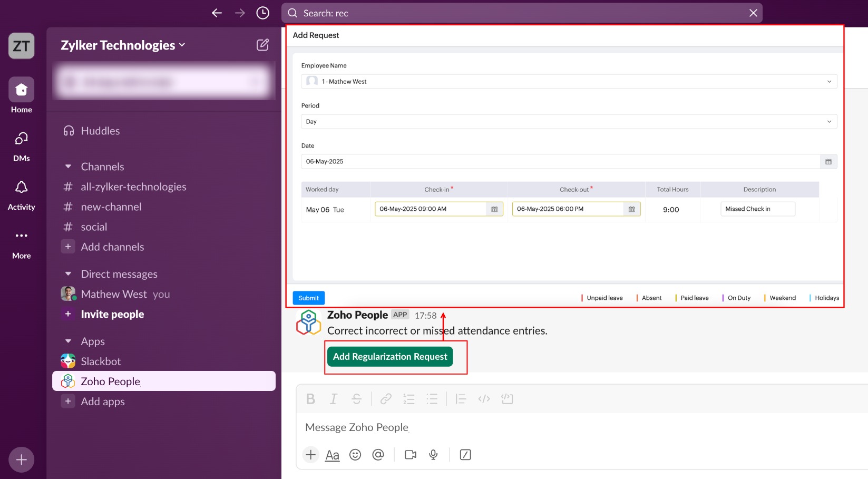Mention someone with @ icon
Screen dimensions: 868x479
point(378,455)
